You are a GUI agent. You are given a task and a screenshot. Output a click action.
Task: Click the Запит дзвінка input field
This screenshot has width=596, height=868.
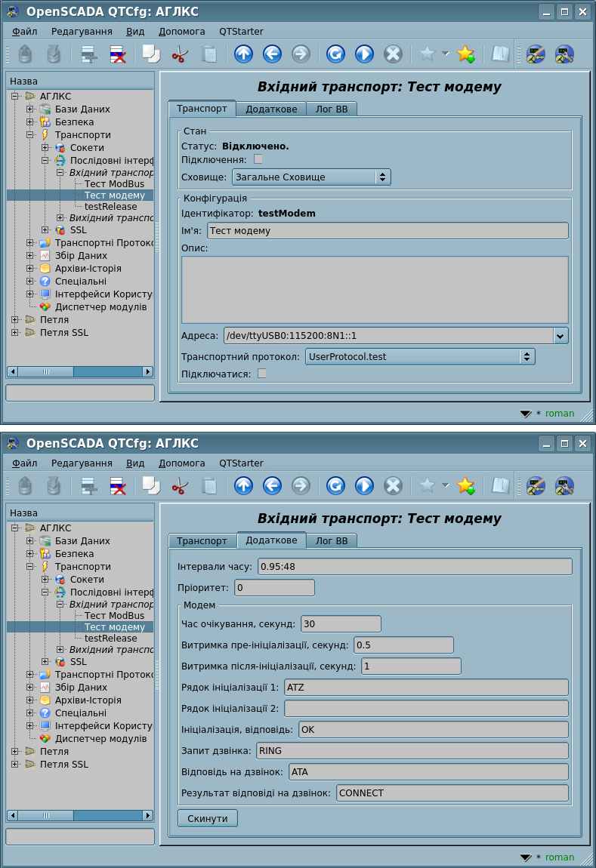point(412,751)
